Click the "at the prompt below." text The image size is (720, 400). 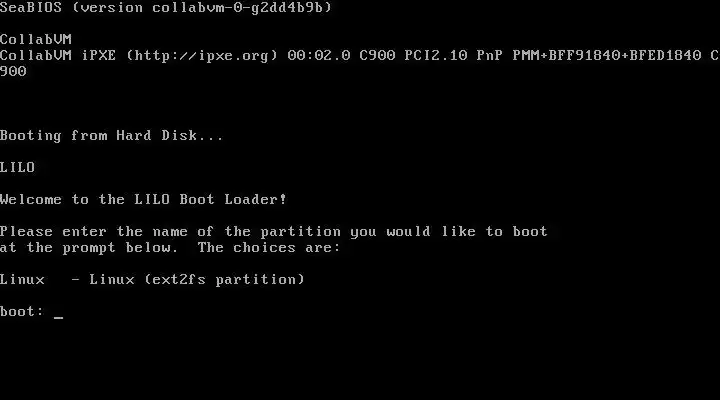(89, 248)
